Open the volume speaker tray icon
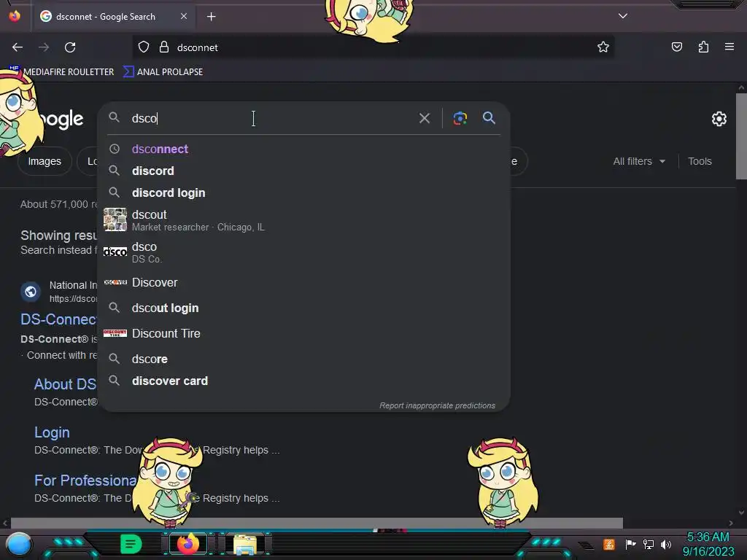747x560 pixels. pos(666,544)
